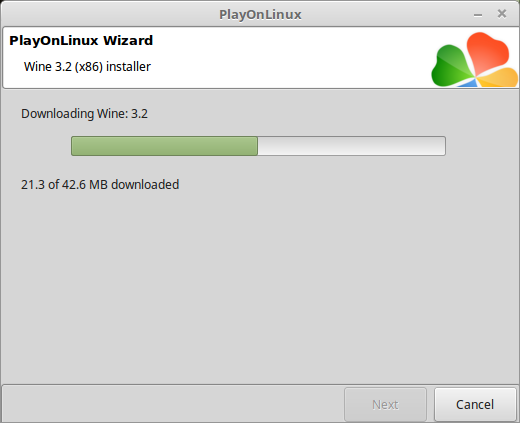The image size is (520, 423).
Task: Minimize the PlayOnLinux window
Action: (x=478, y=15)
